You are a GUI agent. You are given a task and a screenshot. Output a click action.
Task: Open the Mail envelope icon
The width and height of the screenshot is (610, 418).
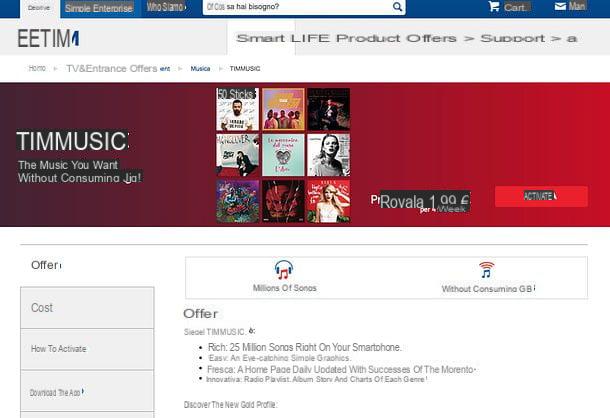(560, 6)
